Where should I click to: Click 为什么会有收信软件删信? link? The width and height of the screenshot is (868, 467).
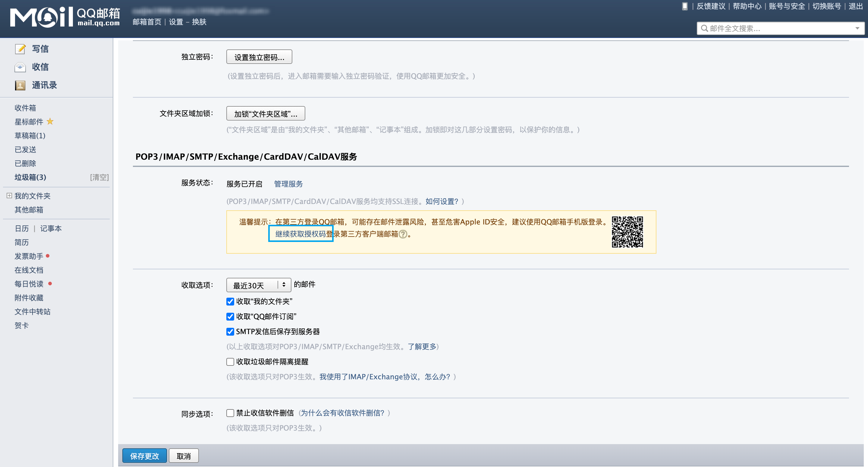tap(342, 413)
